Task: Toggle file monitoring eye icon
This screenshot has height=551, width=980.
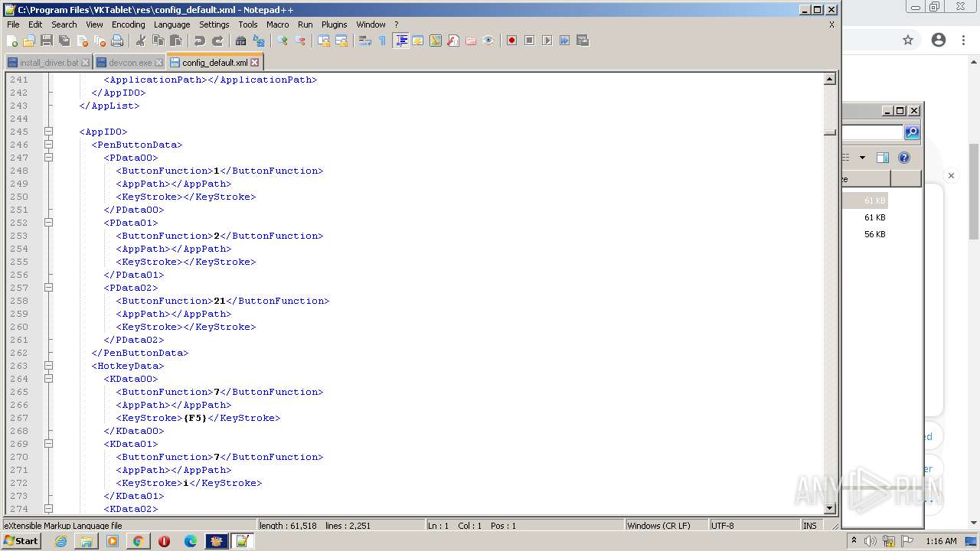Action: [488, 41]
